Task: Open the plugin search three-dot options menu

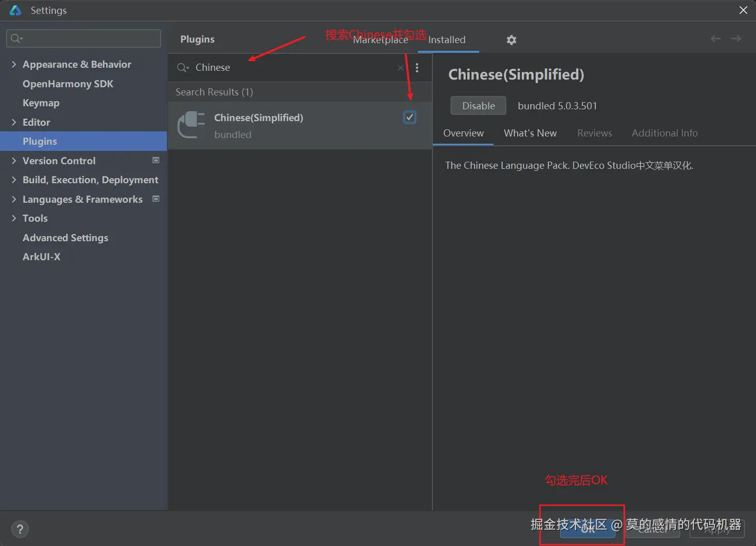Action: (417, 68)
